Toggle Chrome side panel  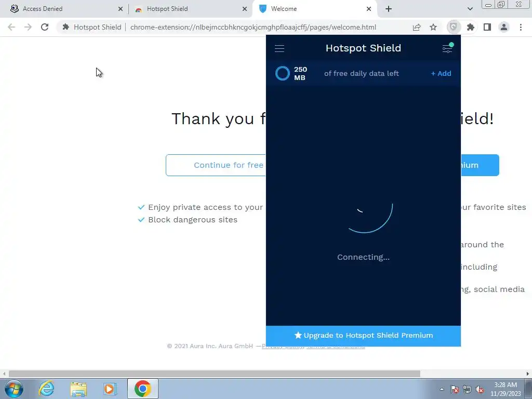pyautogui.click(x=487, y=27)
